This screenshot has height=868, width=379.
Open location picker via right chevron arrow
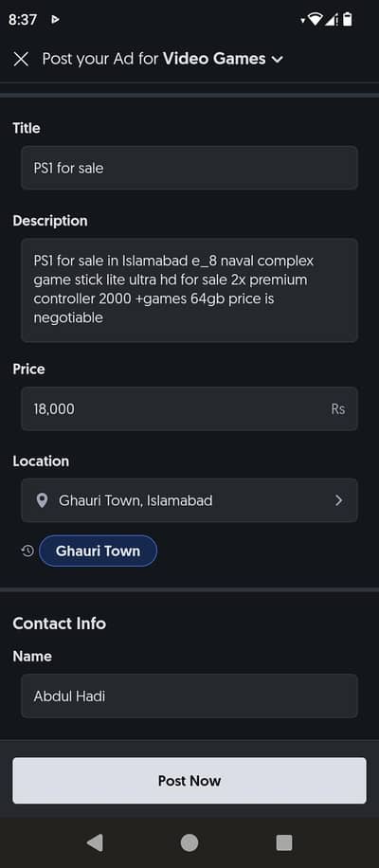click(x=338, y=500)
